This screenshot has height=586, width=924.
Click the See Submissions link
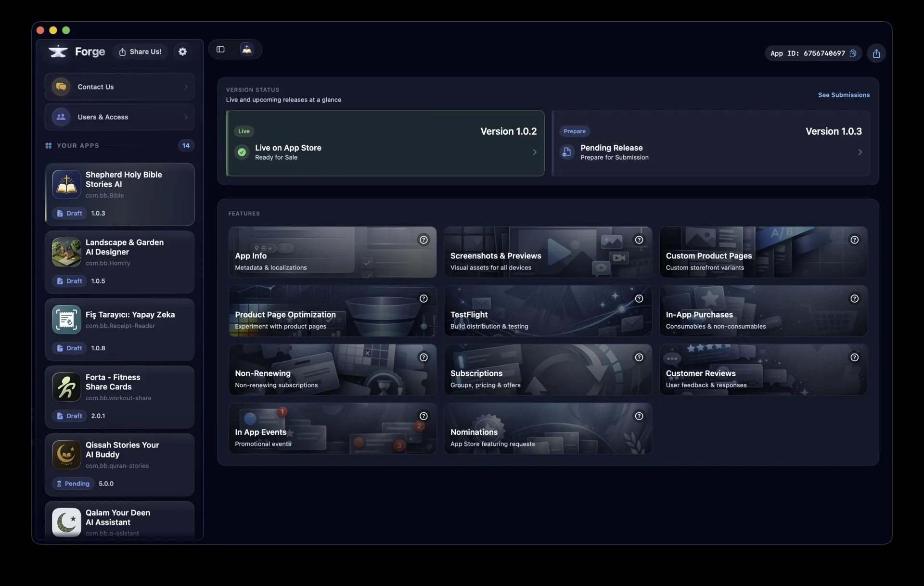click(844, 95)
